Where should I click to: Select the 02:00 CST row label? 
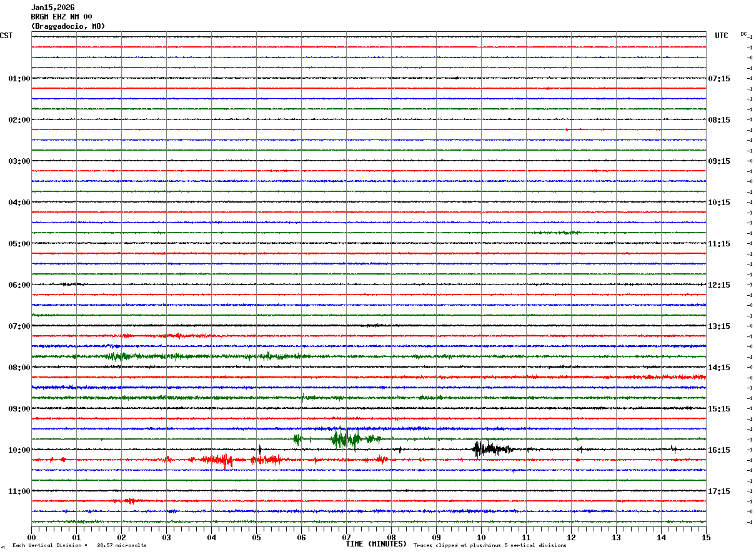[x=19, y=120]
